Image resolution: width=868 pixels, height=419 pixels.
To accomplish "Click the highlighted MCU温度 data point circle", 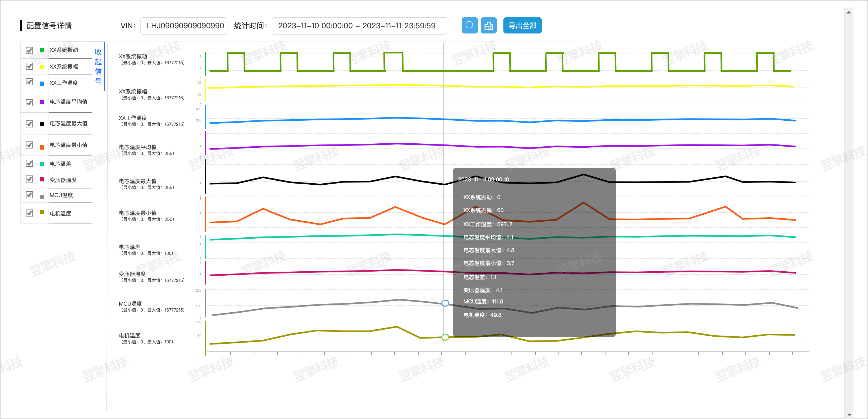I will click(x=445, y=303).
